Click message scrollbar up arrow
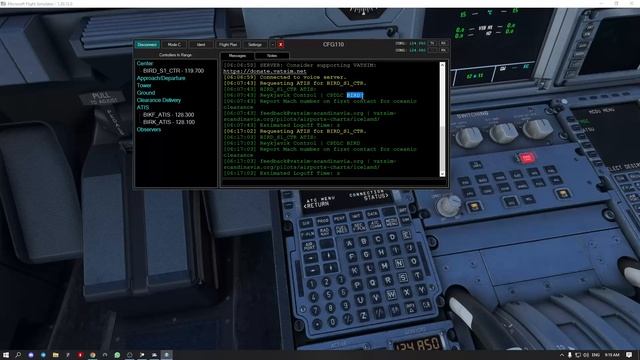This screenshot has height=360, width=640. point(442,65)
